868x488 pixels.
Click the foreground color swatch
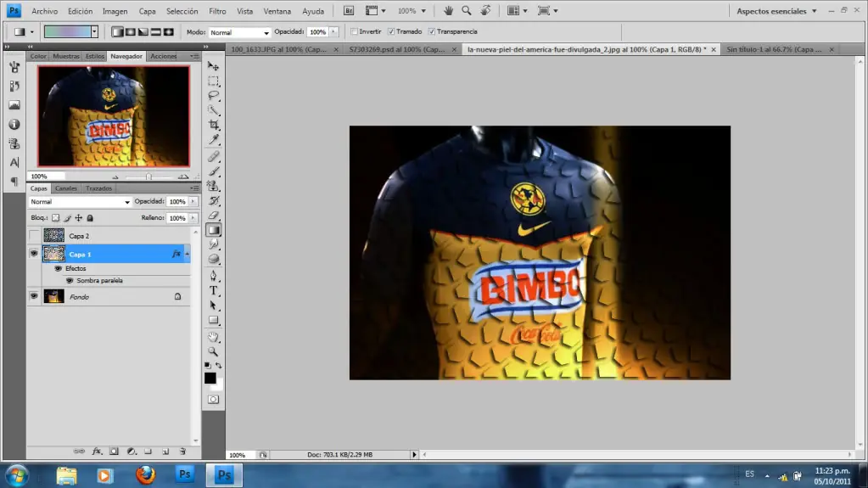[x=210, y=378]
